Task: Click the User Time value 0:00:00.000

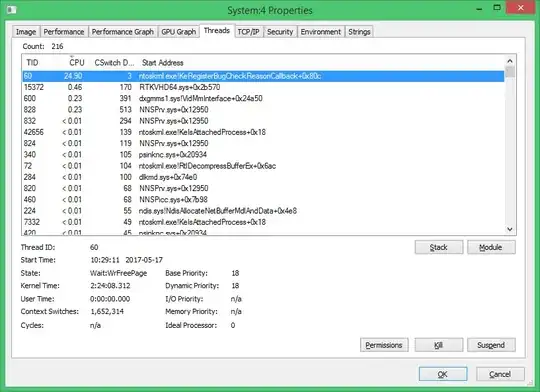Action: point(110,299)
